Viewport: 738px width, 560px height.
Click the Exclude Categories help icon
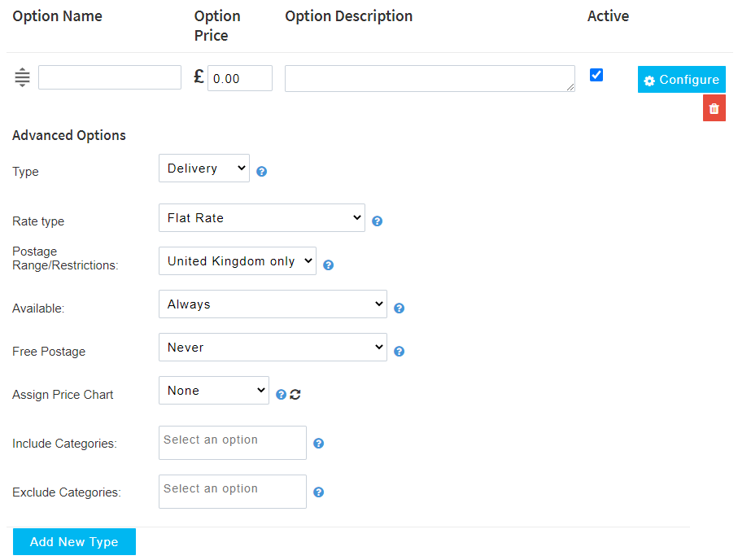(319, 492)
